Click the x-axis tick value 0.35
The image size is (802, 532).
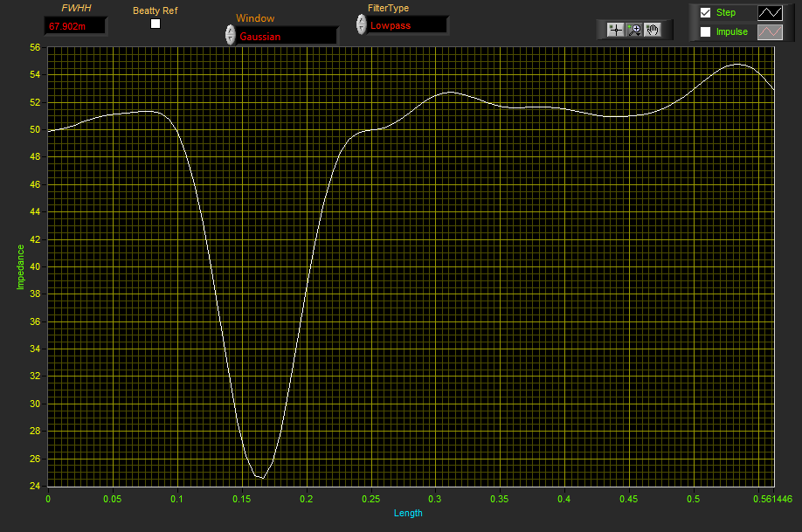click(500, 499)
